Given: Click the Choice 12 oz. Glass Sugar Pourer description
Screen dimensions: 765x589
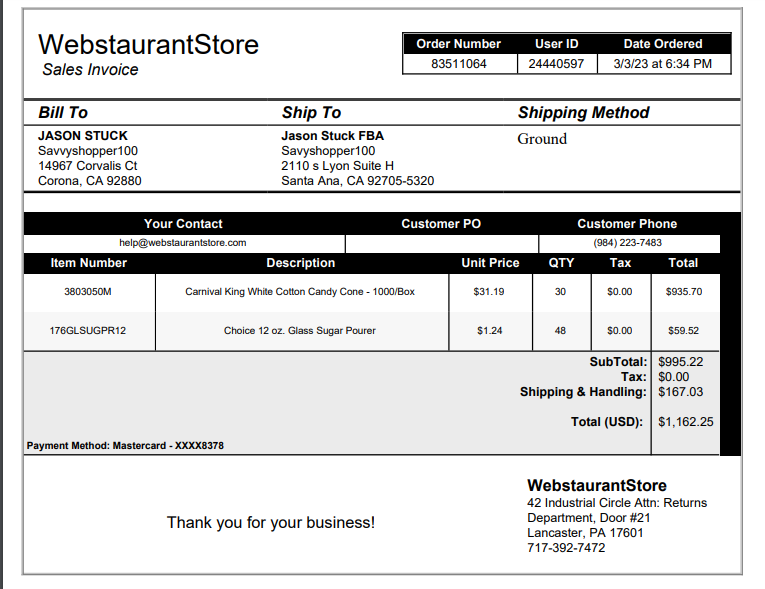Looking at the screenshot, I should [300, 331].
